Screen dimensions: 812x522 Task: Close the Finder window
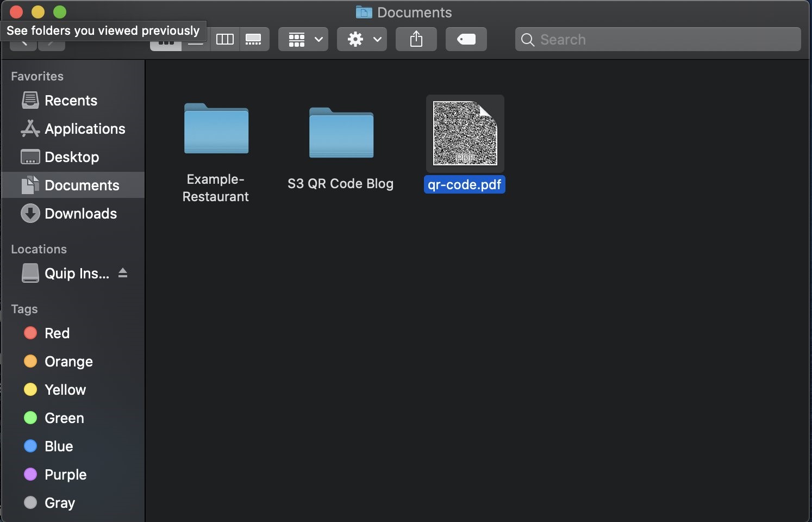click(x=16, y=12)
